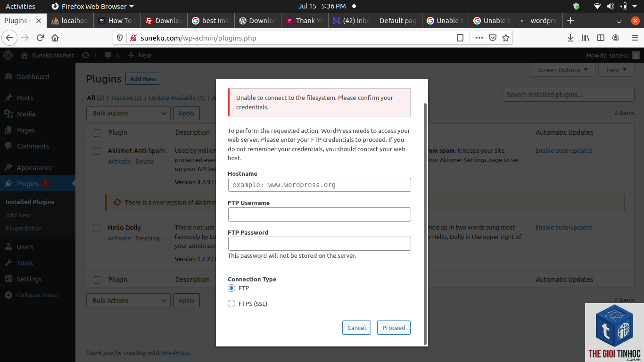Image resolution: width=644 pixels, height=362 pixels.
Task: Click the browser address bar URL
Action: pyautogui.click(x=198, y=38)
